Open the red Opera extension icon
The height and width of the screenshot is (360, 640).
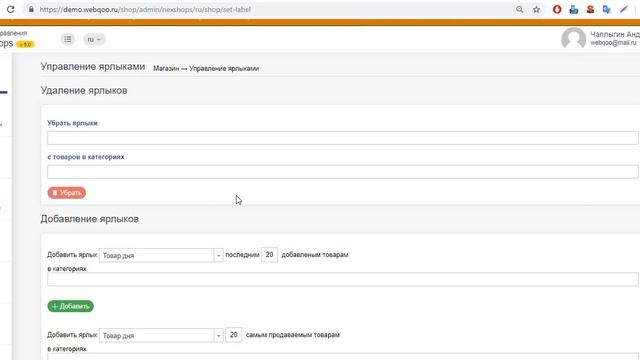coord(557,9)
